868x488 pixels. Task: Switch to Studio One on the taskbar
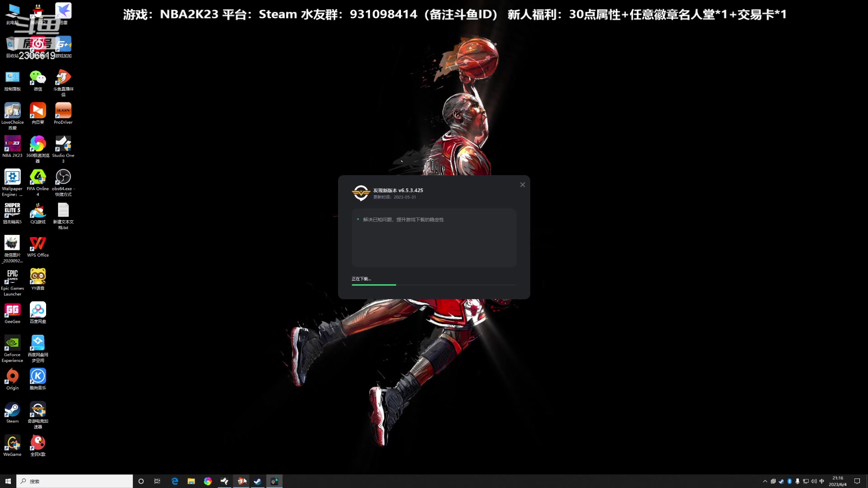[x=224, y=481]
